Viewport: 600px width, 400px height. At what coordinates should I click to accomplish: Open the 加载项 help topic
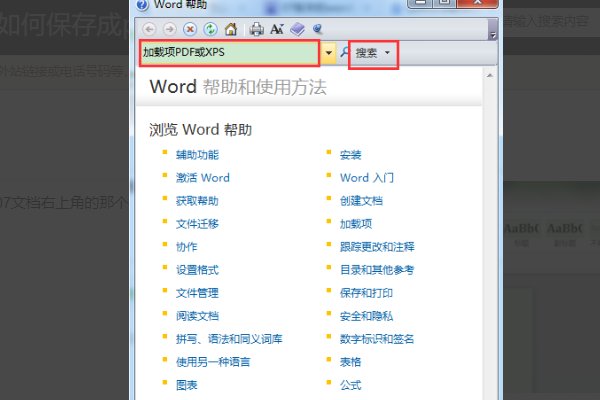pos(355,224)
